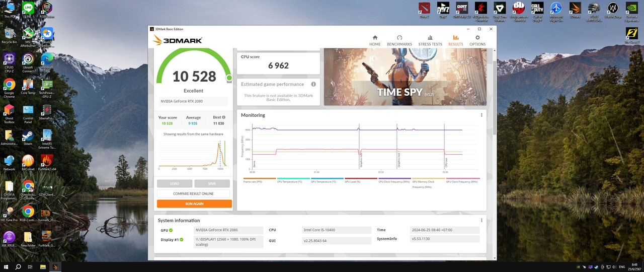The height and width of the screenshot is (272, 644).
Task: Open the Recycle Bin on the desktop
Action: coord(9,36)
